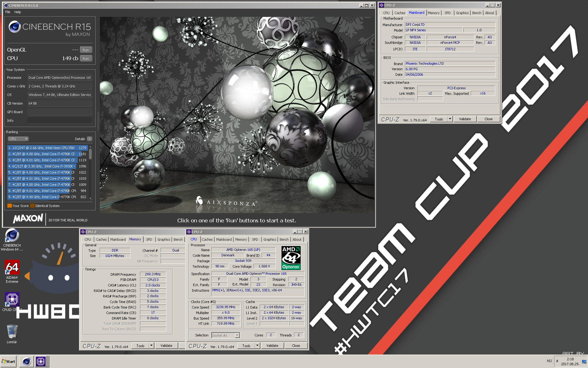Click the Details arrow button in Ranking
Screen dimensions: 588x368
coord(90,139)
